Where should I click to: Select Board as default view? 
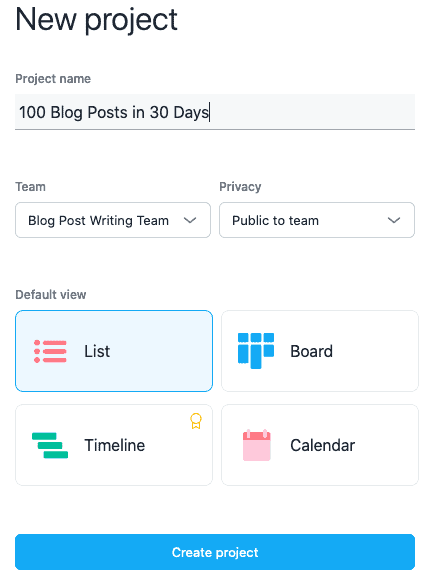tap(320, 351)
